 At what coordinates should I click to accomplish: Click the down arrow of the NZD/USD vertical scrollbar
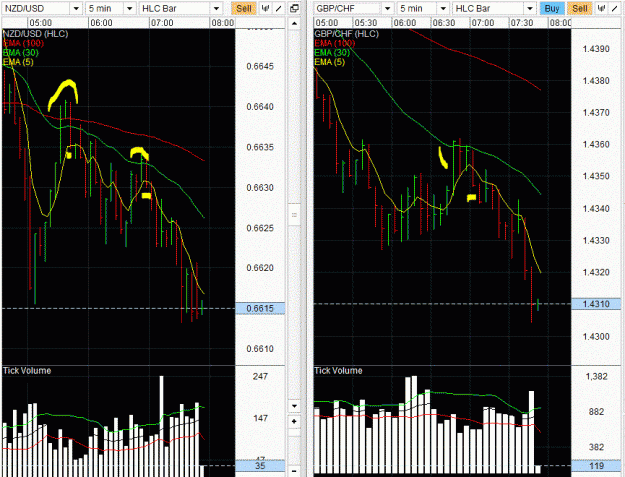click(x=294, y=406)
